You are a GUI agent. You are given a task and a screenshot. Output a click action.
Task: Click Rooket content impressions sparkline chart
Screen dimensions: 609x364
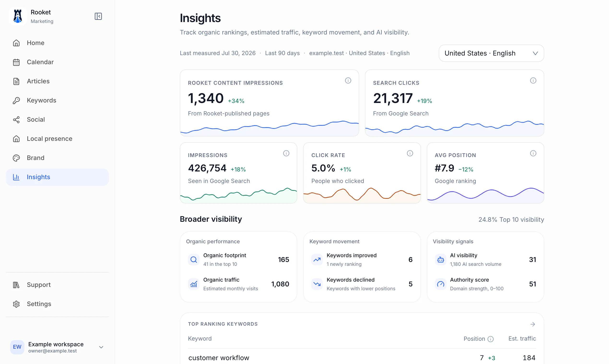(x=269, y=128)
